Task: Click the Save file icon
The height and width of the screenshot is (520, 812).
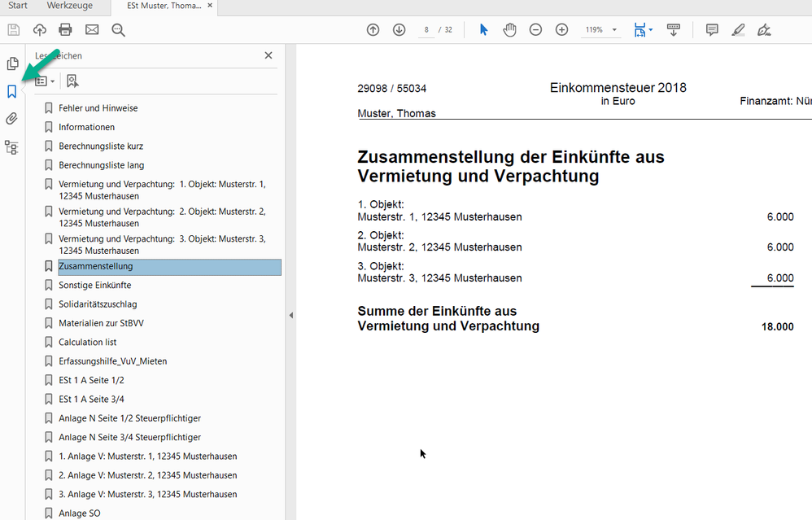Action: tap(14, 29)
